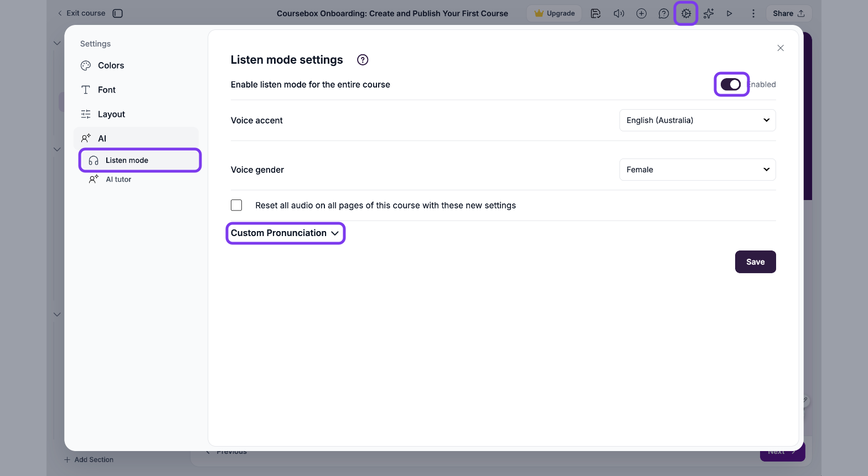Click the save course icon
Image resolution: width=868 pixels, height=476 pixels.
(596, 13)
